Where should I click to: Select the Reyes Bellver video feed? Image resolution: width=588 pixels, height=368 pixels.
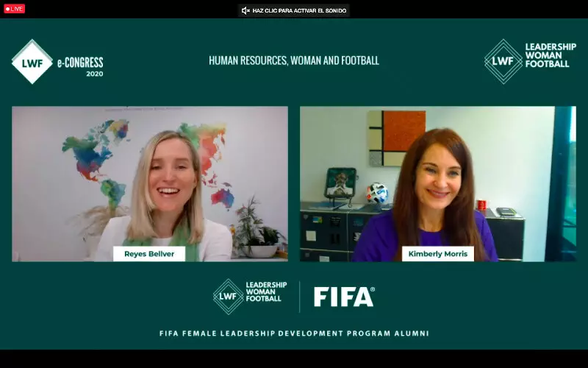(x=150, y=183)
